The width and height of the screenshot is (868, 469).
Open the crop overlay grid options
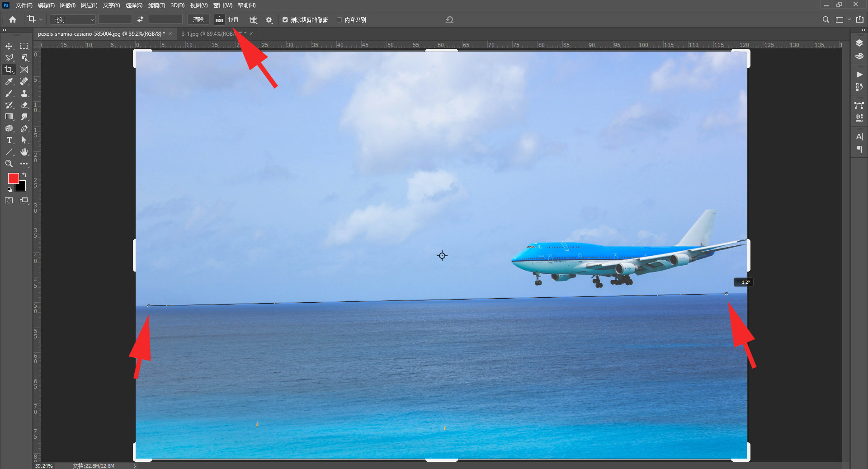[254, 19]
